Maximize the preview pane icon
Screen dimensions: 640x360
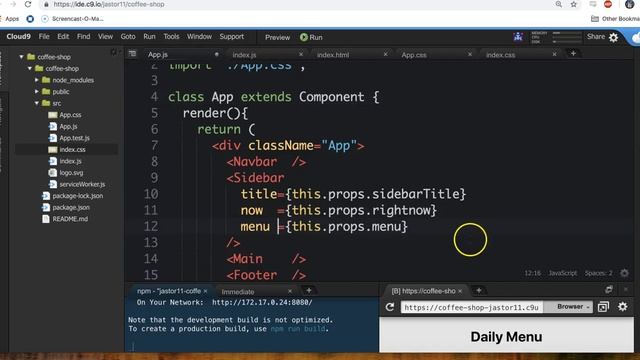coord(609,289)
